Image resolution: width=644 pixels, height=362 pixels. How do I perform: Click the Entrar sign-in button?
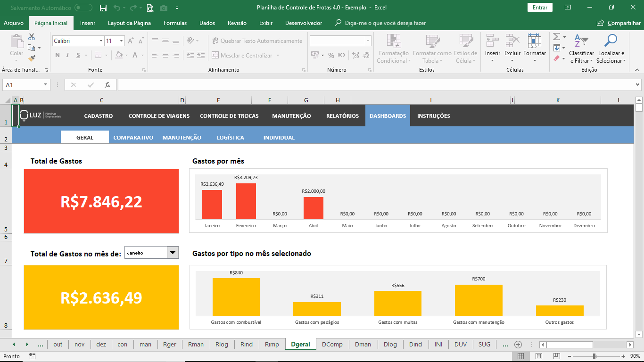coord(540,8)
